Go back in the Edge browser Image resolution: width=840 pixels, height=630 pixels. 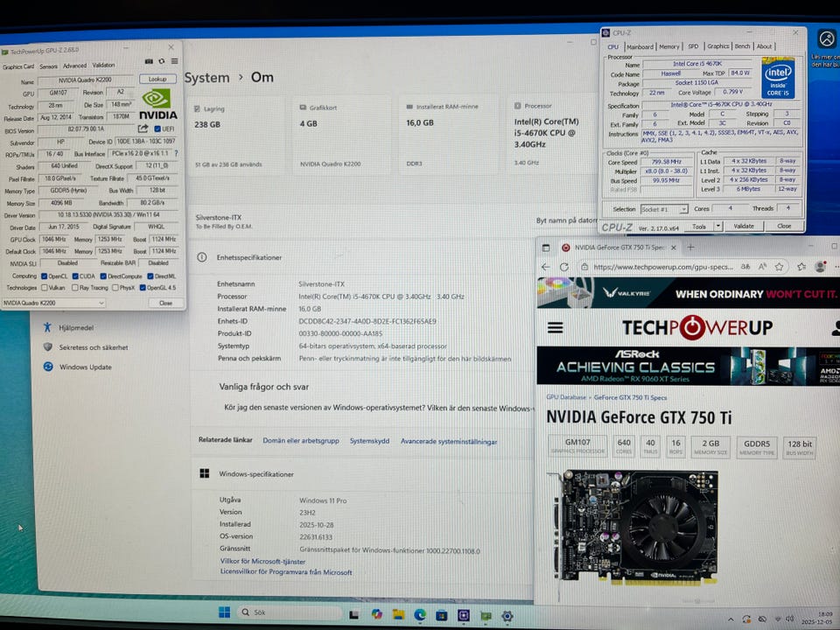coord(546,267)
